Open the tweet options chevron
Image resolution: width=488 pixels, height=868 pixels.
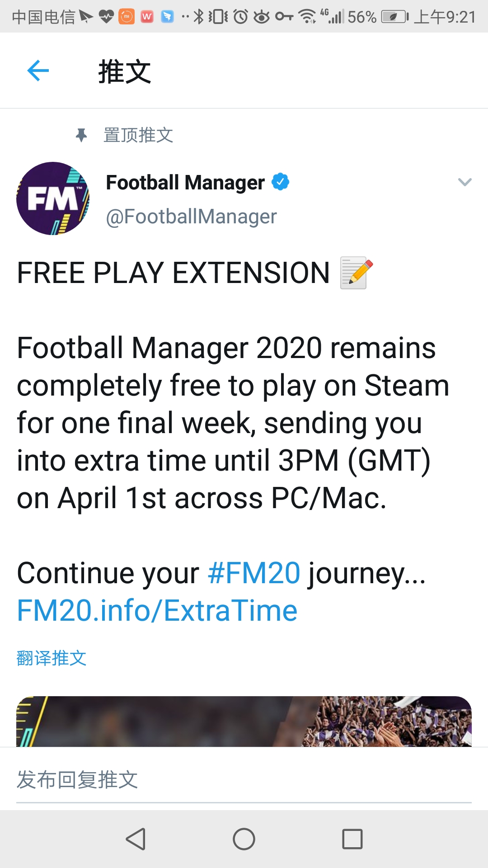tap(465, 182)
